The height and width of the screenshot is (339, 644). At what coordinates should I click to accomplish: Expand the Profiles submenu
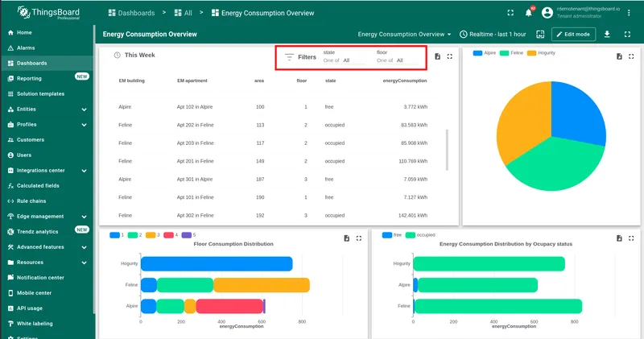pos(84,125)
